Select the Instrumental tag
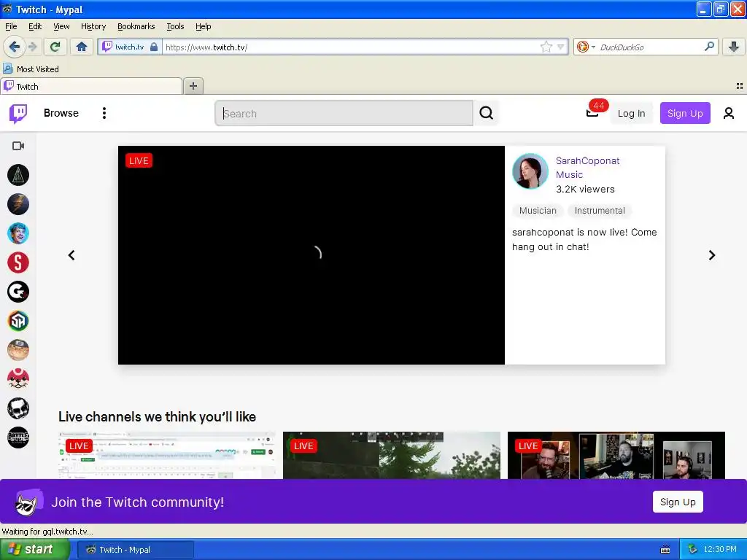Screen dimensions: 747x560 (600, 211)
